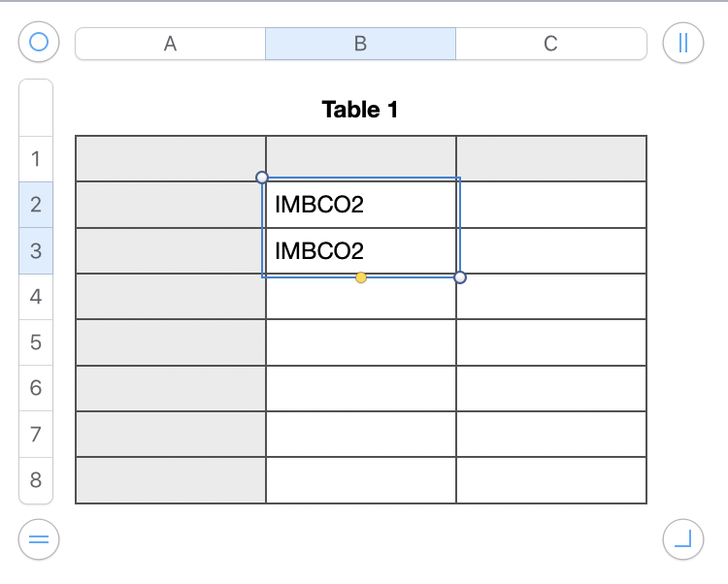Viewport: 728px width, 584px height.
Task: Select column B header
Action: coord(360,44)
